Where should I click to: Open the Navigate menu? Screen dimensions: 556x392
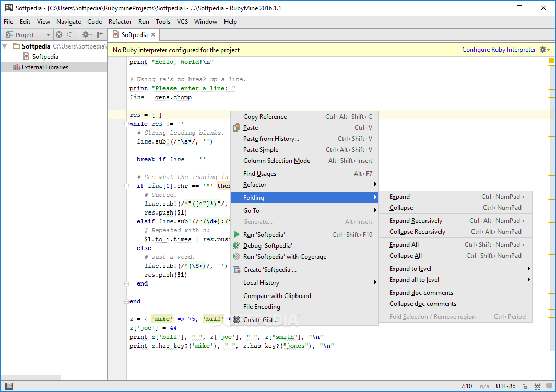(68, 22)
